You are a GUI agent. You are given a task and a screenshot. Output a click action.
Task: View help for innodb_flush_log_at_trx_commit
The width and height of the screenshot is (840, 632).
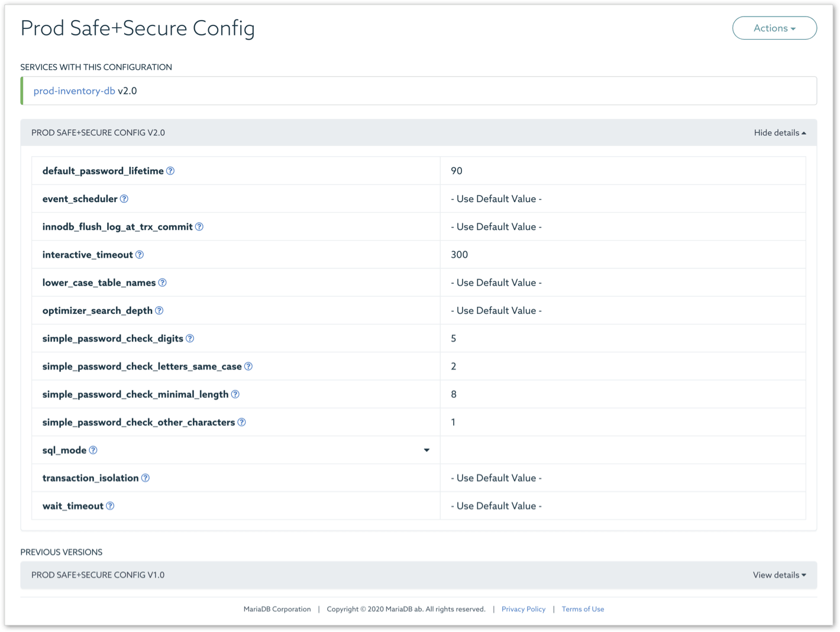tap(199, 226)
